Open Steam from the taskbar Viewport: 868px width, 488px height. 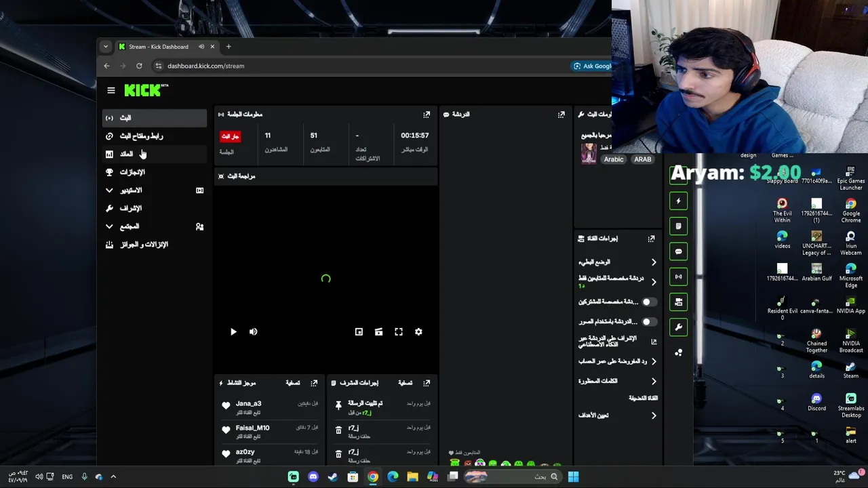333,477
